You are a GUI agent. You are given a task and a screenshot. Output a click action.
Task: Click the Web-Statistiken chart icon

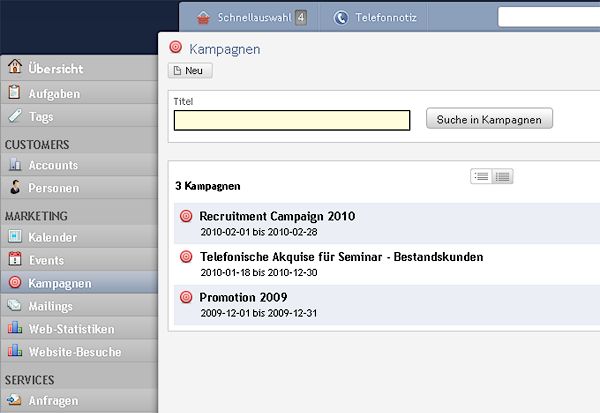[15, 327]
